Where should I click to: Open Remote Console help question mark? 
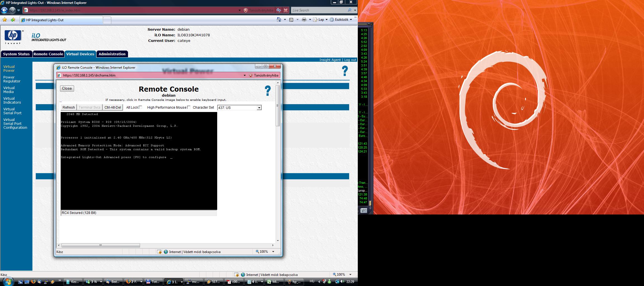coord(267,91)
